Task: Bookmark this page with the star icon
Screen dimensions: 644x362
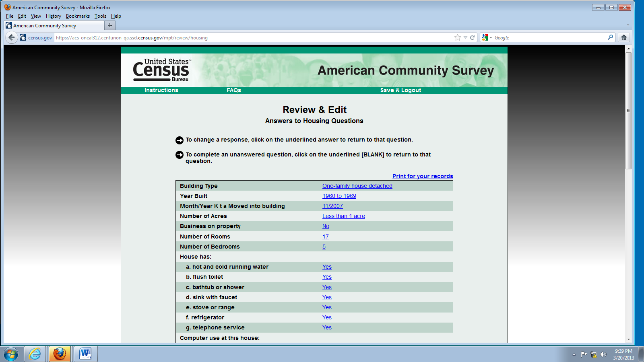Action: click(458, 37)
